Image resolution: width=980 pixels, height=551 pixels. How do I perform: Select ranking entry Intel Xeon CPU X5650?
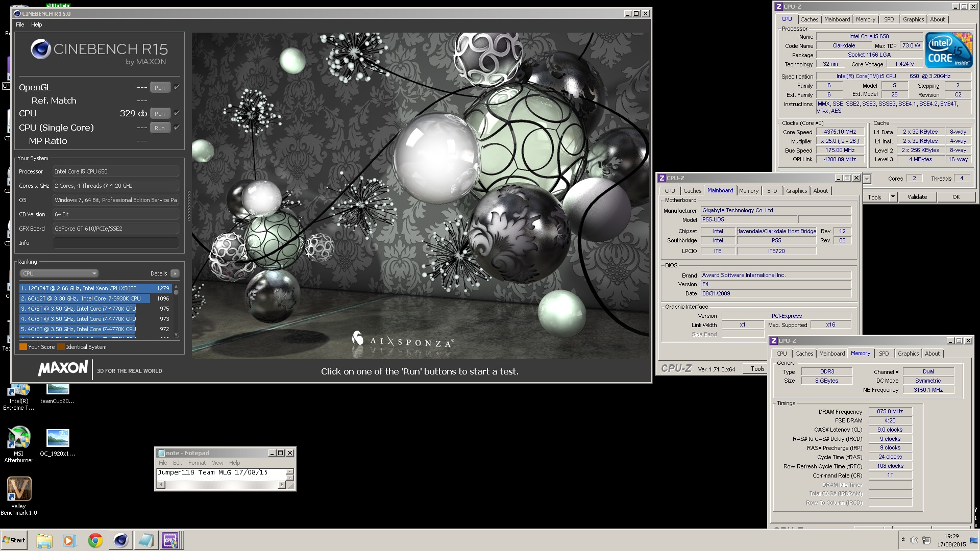click(95, 288)
